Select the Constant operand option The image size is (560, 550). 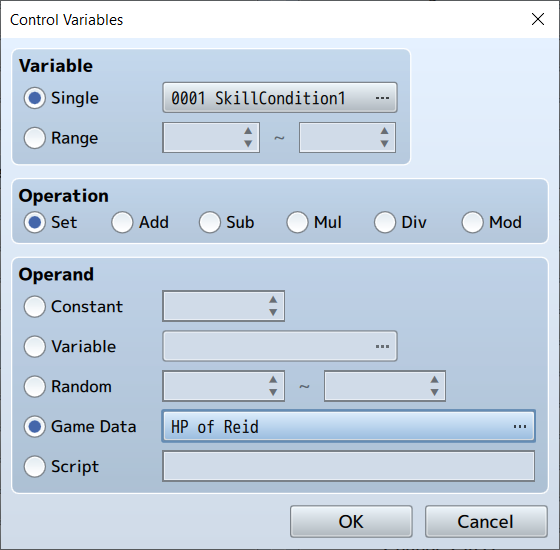click(x=34, y=306)
